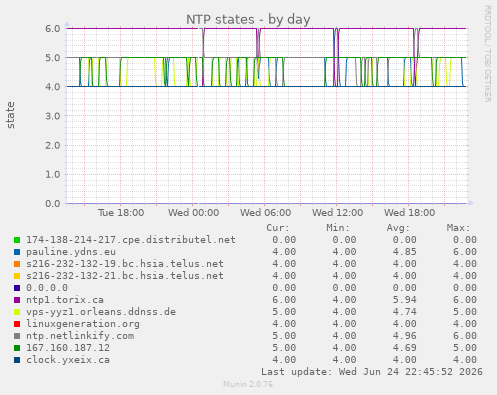The image size is (497, 395).
Task: Click 167.160.187.12 average value 4.69
Action: [x=404, y=348]
